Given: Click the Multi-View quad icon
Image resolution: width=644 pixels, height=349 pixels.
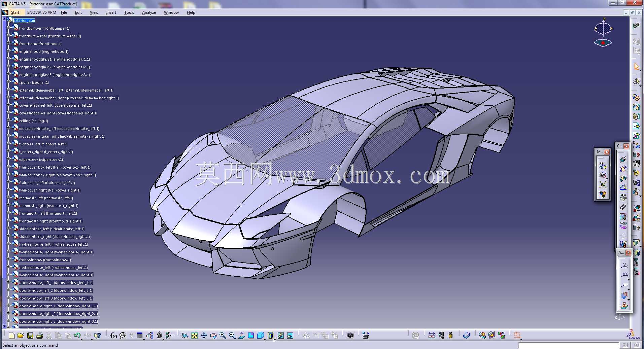Looking at the screenshot, I should click(x=251, y=336).
